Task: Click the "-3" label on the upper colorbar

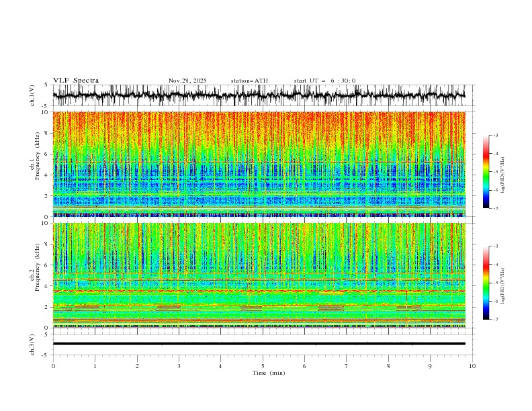Action: pyautogui.click(x=496, y=135)
